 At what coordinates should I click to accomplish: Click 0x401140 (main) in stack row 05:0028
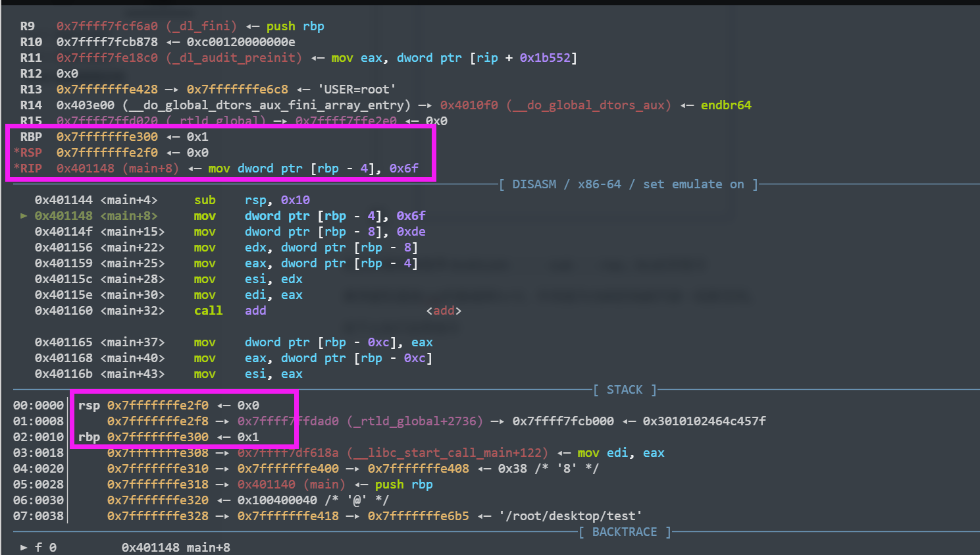[x=292, y=485]
